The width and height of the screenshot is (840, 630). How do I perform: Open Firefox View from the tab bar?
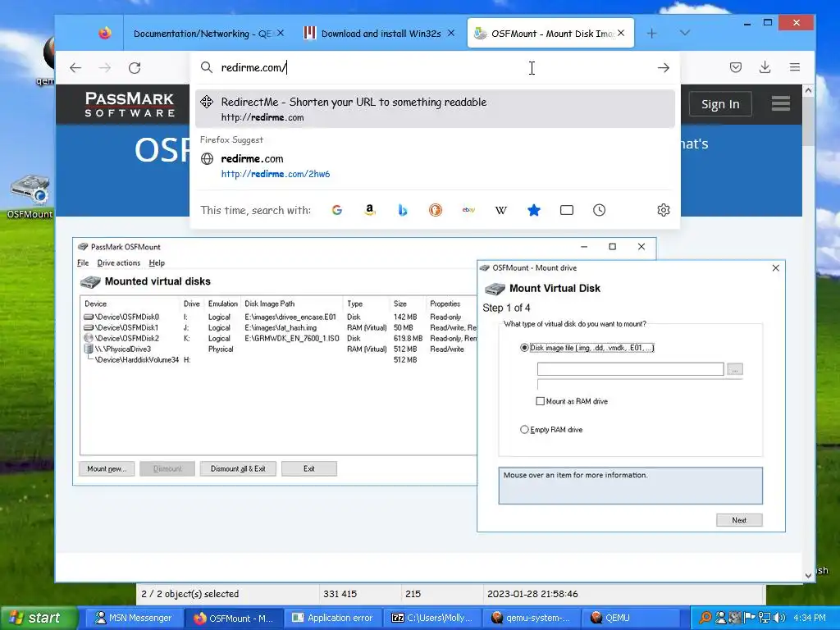coord(105,33)
